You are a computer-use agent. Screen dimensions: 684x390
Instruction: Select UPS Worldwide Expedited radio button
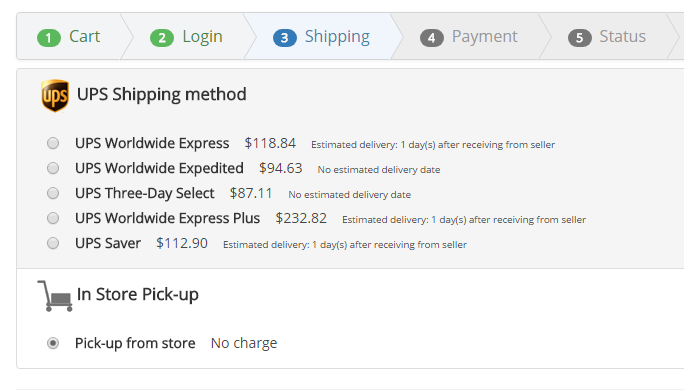coord(53,168)
